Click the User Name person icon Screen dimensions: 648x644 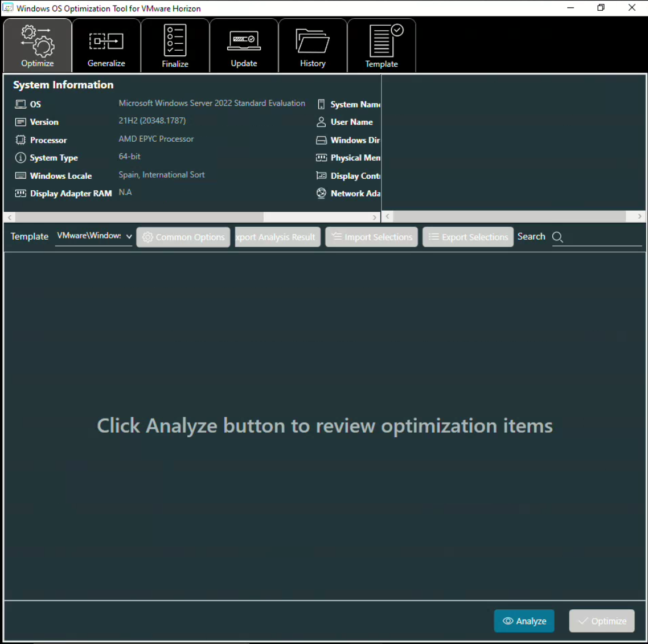pyautogui.click(x=321, y=122)
